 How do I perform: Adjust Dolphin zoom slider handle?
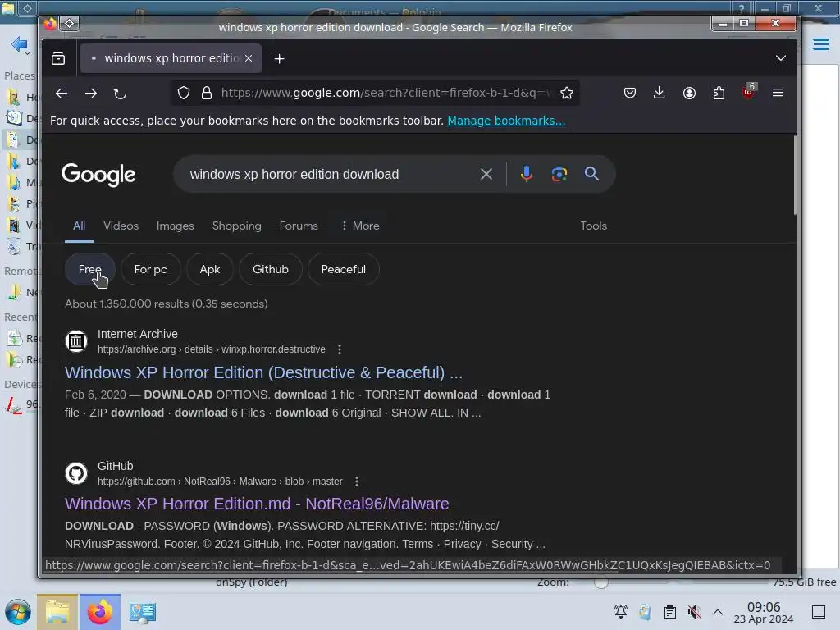tap(601, 582)
